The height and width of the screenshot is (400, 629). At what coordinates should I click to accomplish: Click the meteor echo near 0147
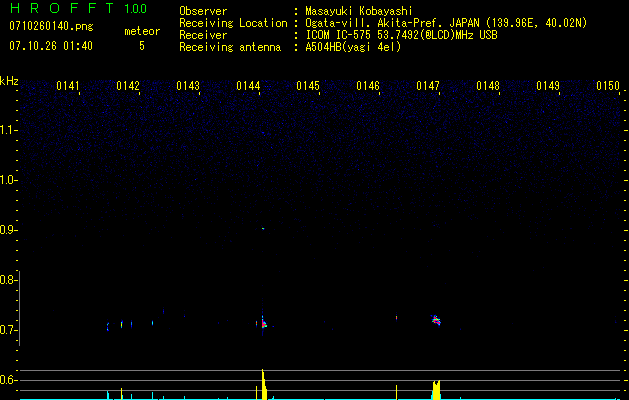coord(436,320)
